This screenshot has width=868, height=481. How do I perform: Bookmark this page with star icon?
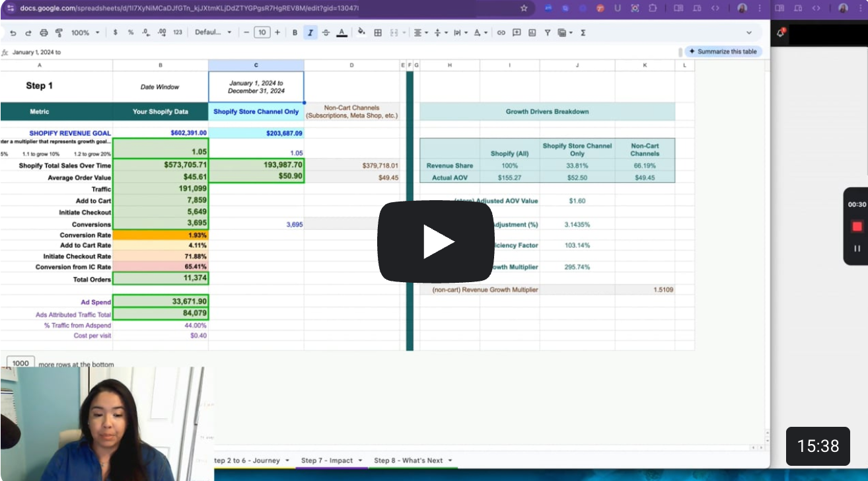(524, 8)
